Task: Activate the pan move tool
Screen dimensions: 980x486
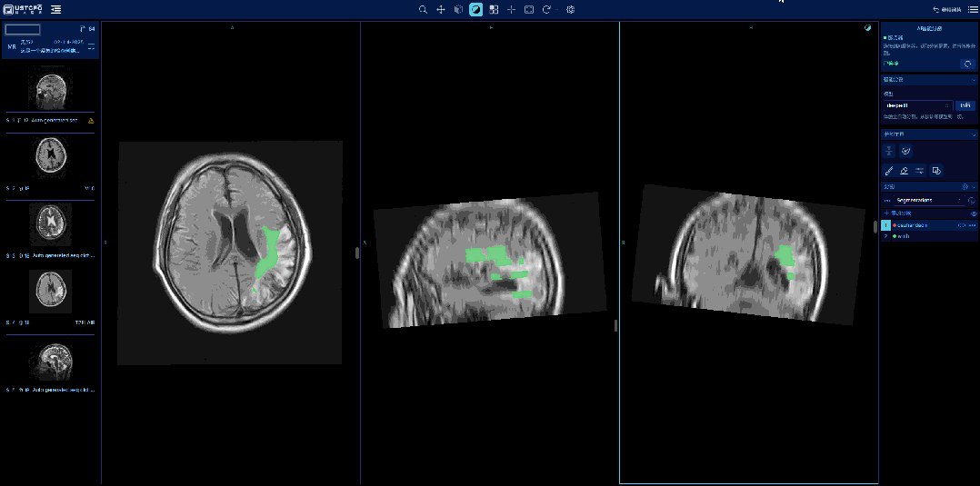Action: (441, 9)
